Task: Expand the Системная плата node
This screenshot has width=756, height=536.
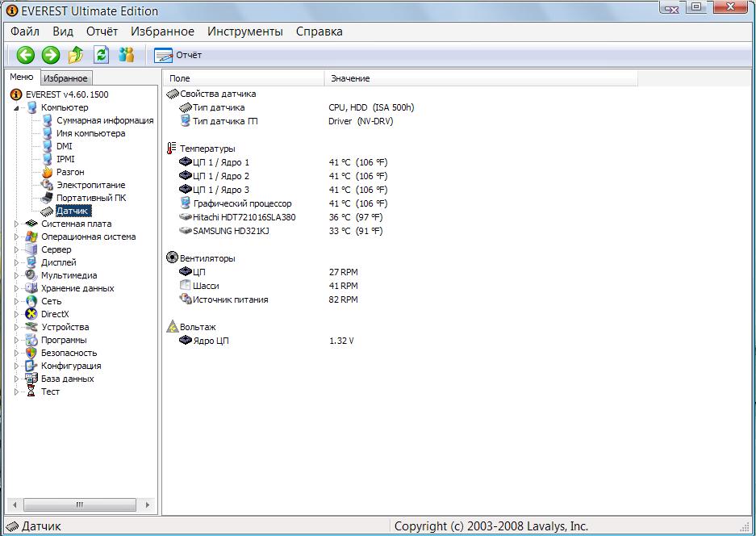Action: [x=16, y=224]
